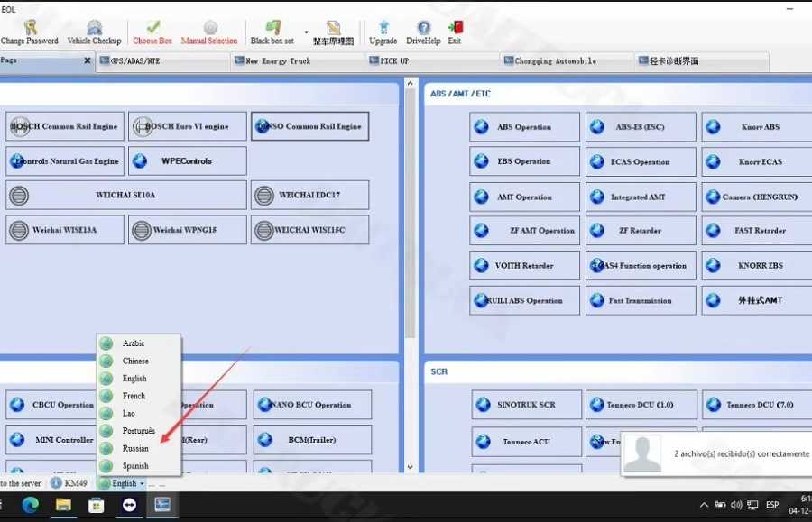
Task: Open the 整车原理图 schematic tool
Action: coord(334,32)
